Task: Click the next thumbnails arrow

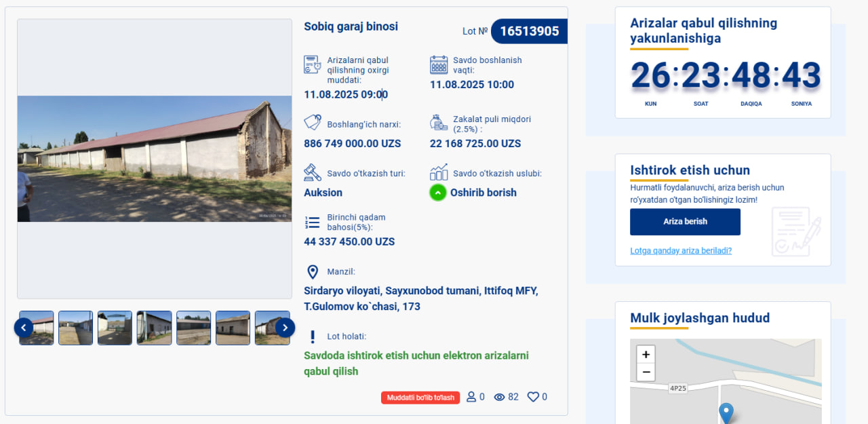Action: (x=285, y=328)
